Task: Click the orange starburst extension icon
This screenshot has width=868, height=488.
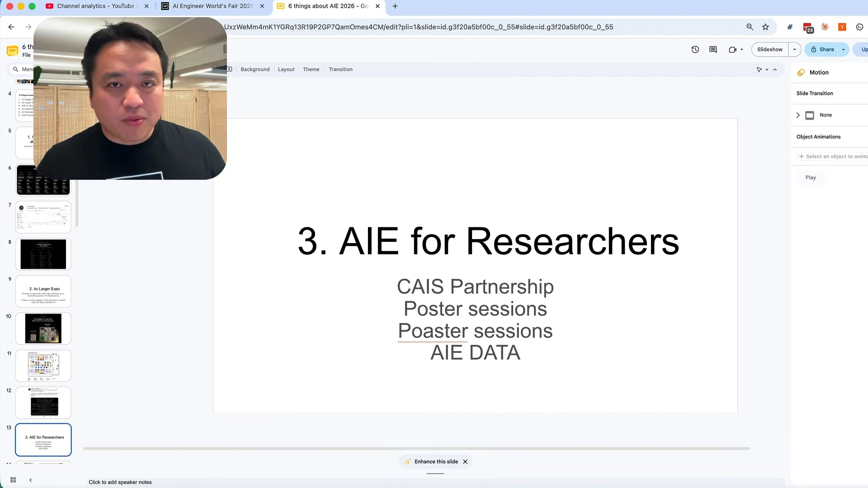Action: tap(825, 27)
